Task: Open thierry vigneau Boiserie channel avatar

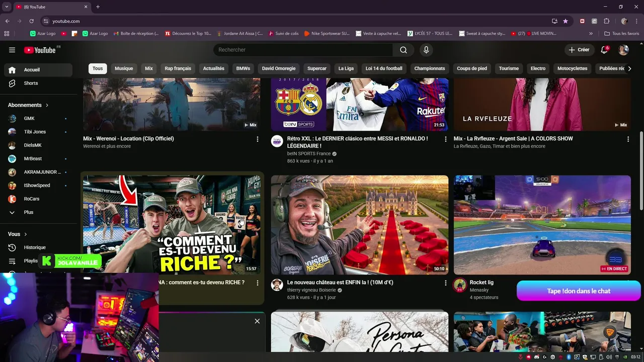Action: coord(277,285)
